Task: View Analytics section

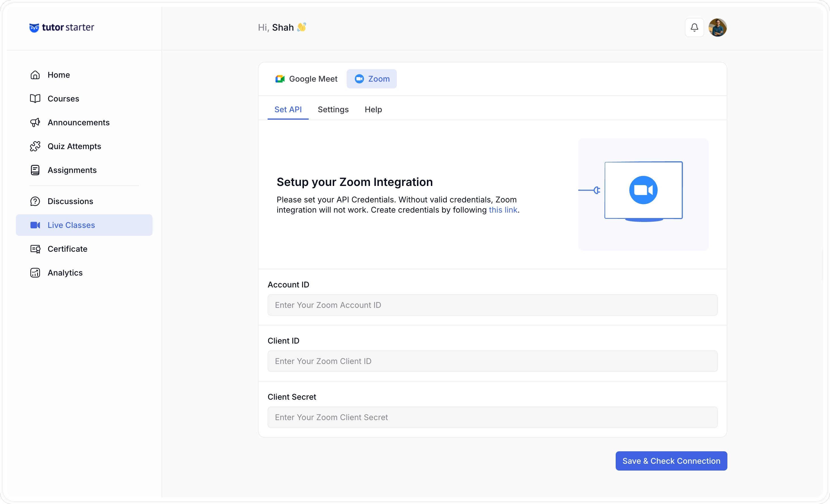Action: click(84, 272)
